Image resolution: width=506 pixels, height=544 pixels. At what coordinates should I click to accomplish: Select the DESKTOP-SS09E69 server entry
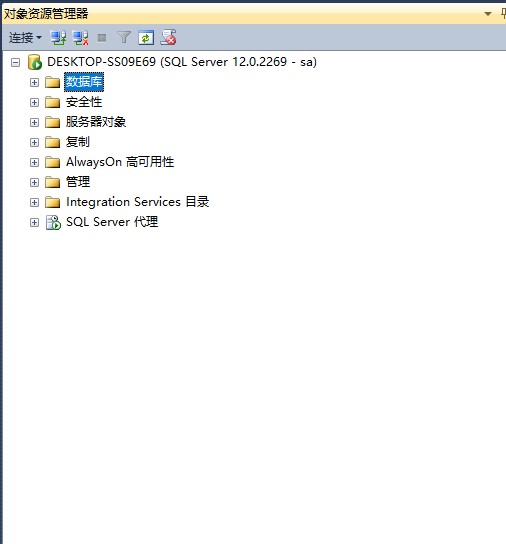pos(182,62)
